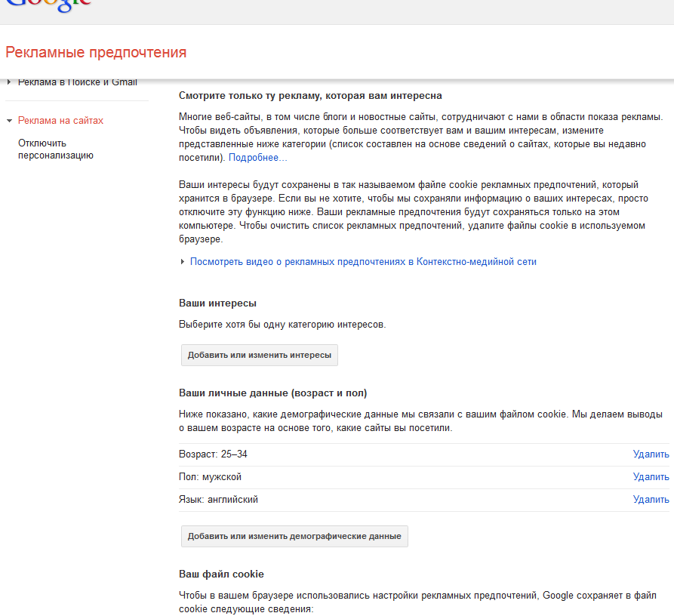Screen dimensions: 674x616
Task: Click the Пол: мужской text
Action: click(x=210, y=477)
